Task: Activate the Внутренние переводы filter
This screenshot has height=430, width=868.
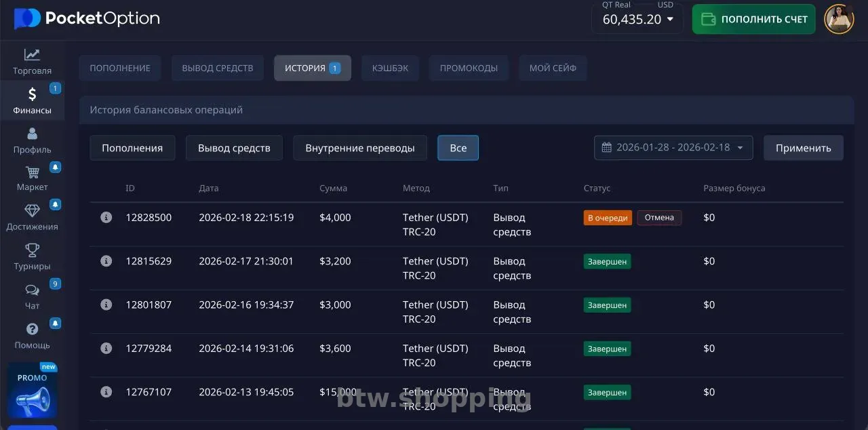Action: click(x=359, y=147)
